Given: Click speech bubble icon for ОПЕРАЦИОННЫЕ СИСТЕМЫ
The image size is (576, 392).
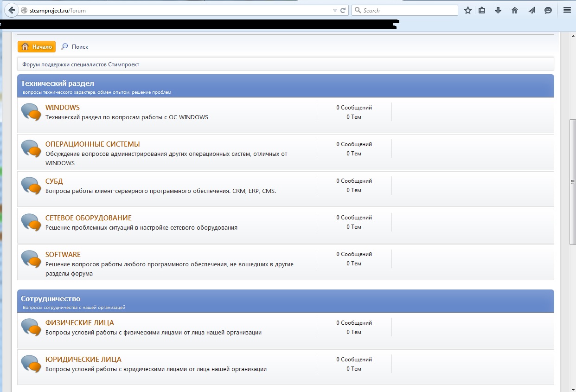Looking at the screenshot, I should click(x=32, y=149).
